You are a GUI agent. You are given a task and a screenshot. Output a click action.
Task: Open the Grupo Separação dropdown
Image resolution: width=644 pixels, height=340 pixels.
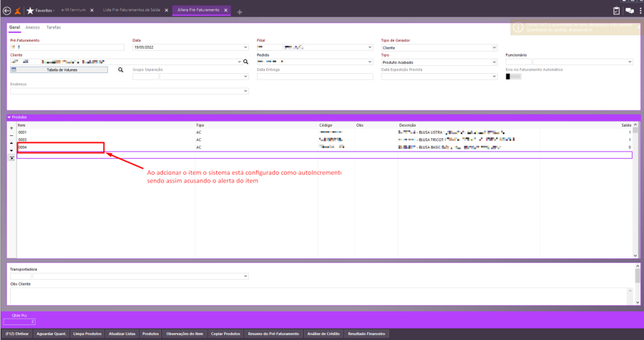[245, 77]
